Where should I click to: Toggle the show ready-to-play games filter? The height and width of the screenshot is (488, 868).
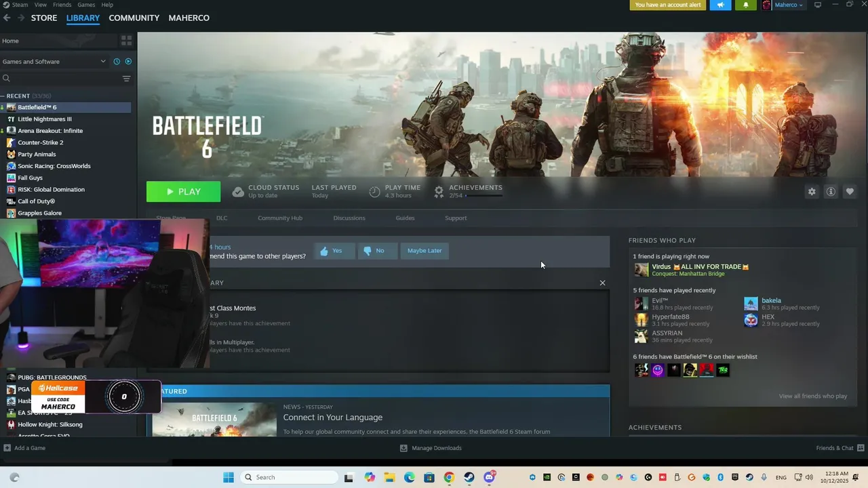128,62
